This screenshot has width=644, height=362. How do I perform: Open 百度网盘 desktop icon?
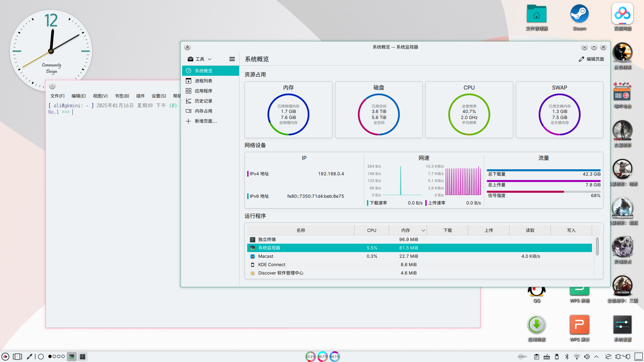[623, 17]
